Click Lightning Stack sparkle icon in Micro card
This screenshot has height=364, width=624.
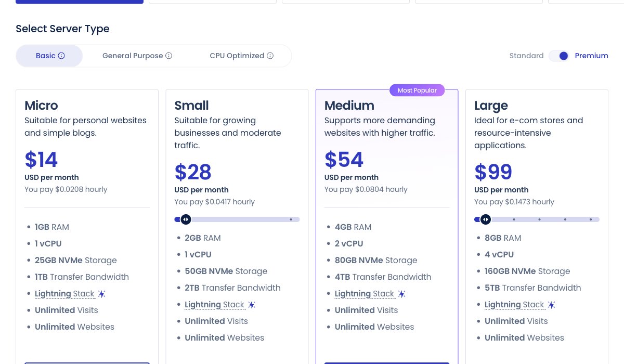[102, 294]
